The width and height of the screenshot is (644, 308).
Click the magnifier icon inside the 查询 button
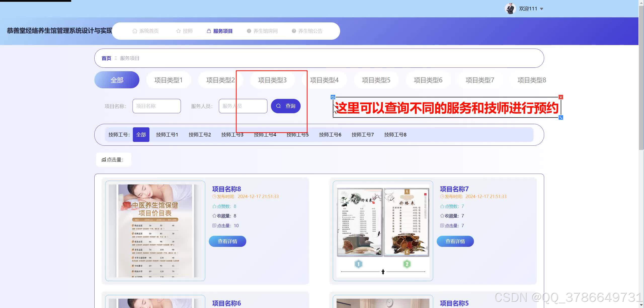[278, 106]
